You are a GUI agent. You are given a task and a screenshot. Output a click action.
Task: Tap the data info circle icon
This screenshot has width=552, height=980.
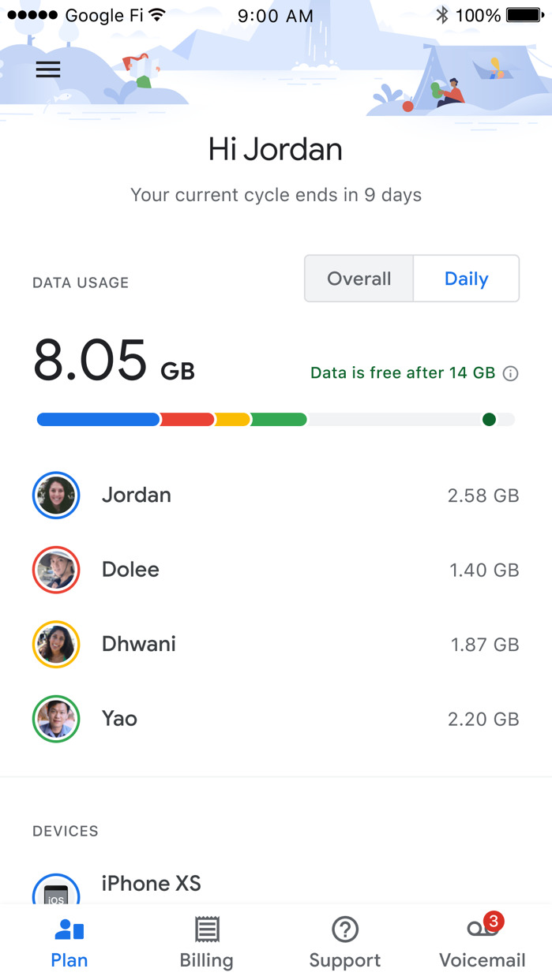pos(511,373)
